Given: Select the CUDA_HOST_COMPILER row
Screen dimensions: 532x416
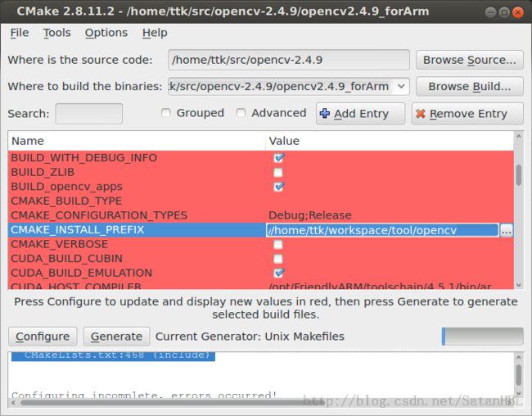Looking at the screenshot, I should click(x=260, y=286).
